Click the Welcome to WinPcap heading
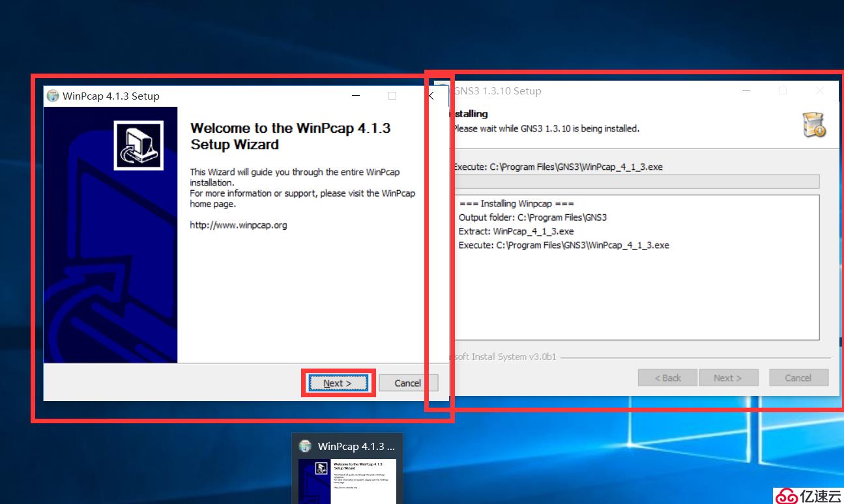The image size is (844, 504). tap(290, 136)
